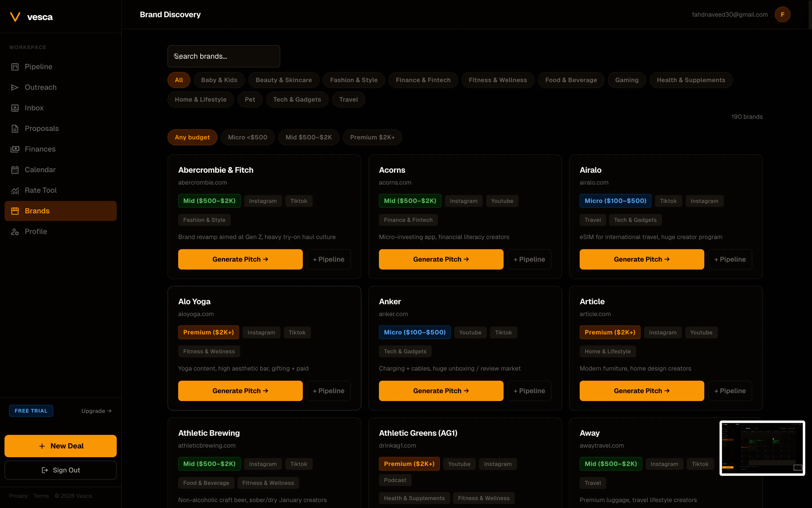This screenshot has width=812, height=508.
Task: Toggle the Pet category filter
Action: point(250,99)
